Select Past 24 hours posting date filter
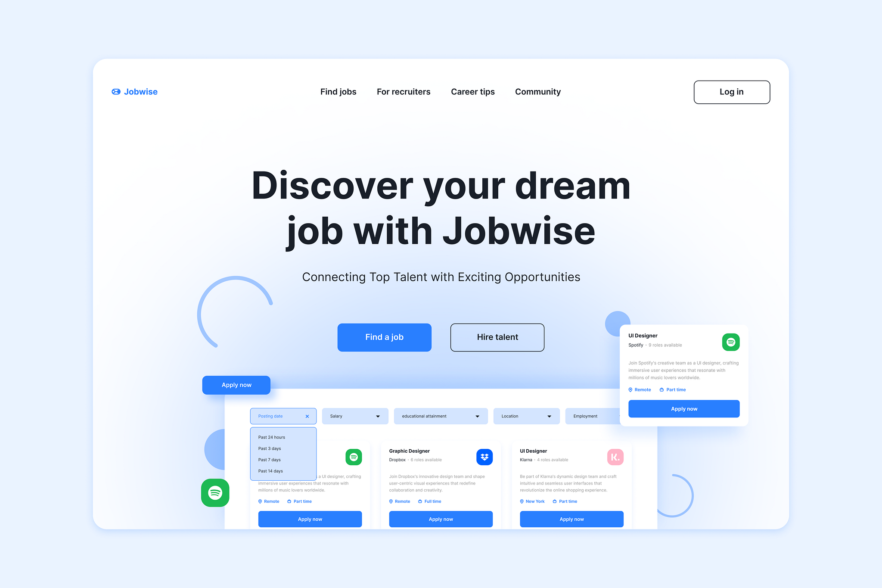This screenshot has height=588, width=882. pos(271,437)
